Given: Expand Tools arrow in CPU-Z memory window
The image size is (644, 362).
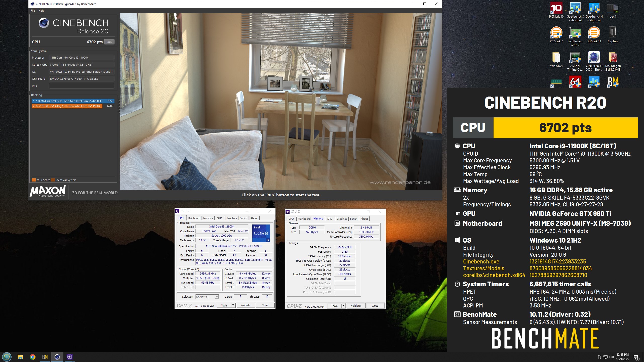Looking at the screenshot, I should click(x=343, y=306).
